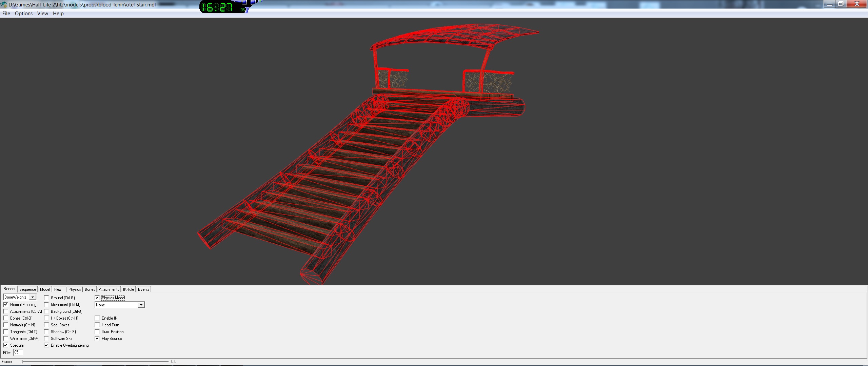The height and width of the screenshot is (366, 868).
Task: Switch to the Sequence tab
Action: pos(27,289)
